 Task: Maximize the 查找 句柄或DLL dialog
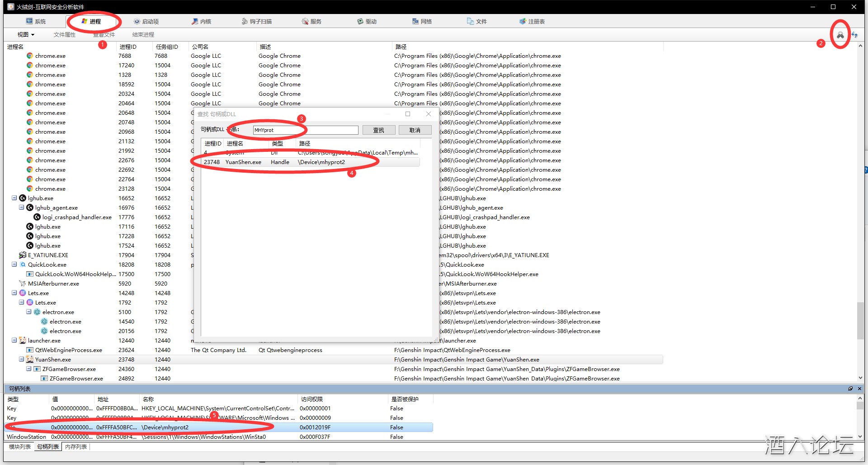click(408, 114)
